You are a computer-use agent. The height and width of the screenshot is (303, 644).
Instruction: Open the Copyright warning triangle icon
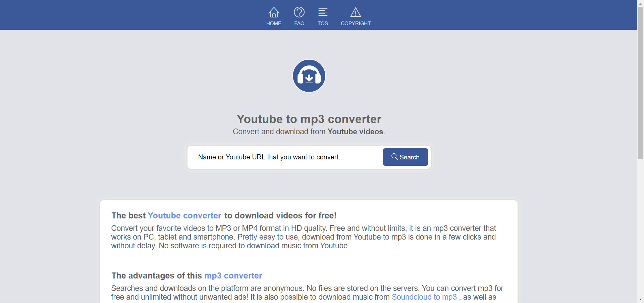click(x=356, y=12)
